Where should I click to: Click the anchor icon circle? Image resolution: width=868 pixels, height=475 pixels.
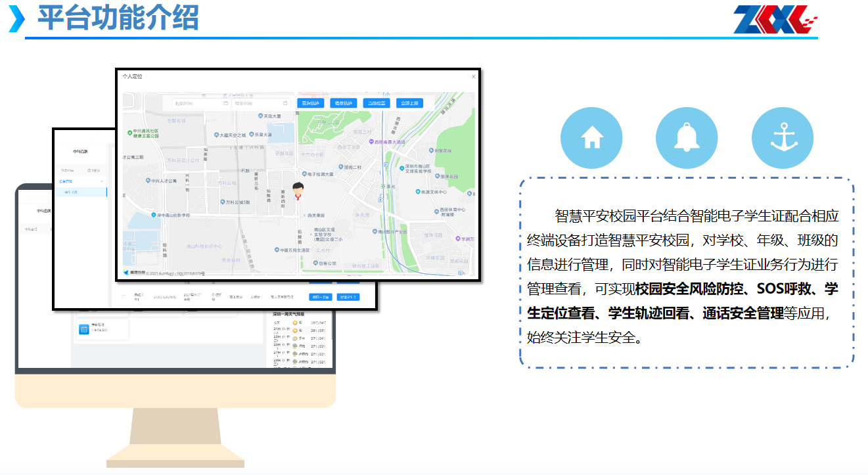782,138
